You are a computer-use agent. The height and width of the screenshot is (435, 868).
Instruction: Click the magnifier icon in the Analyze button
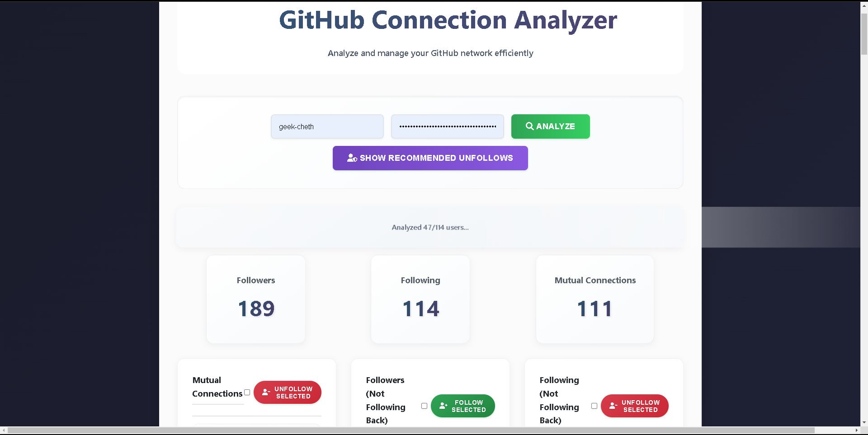(529, 126)
